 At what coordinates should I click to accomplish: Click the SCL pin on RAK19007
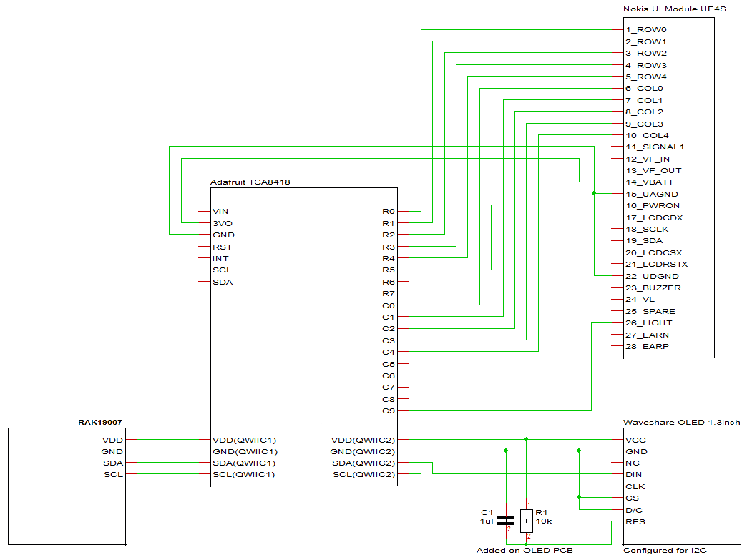tap(114, 475)
